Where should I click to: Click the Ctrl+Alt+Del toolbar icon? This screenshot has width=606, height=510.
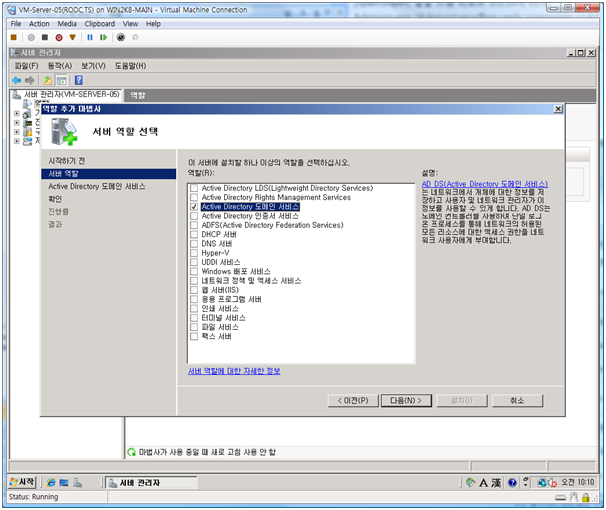[x=14, y=37]
